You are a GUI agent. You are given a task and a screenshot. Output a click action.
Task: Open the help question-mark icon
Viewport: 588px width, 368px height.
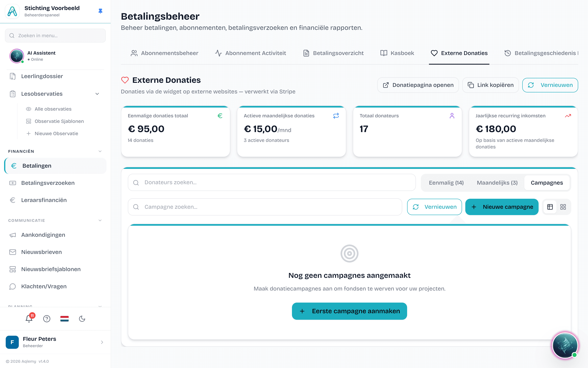click(x=47, y=319)
